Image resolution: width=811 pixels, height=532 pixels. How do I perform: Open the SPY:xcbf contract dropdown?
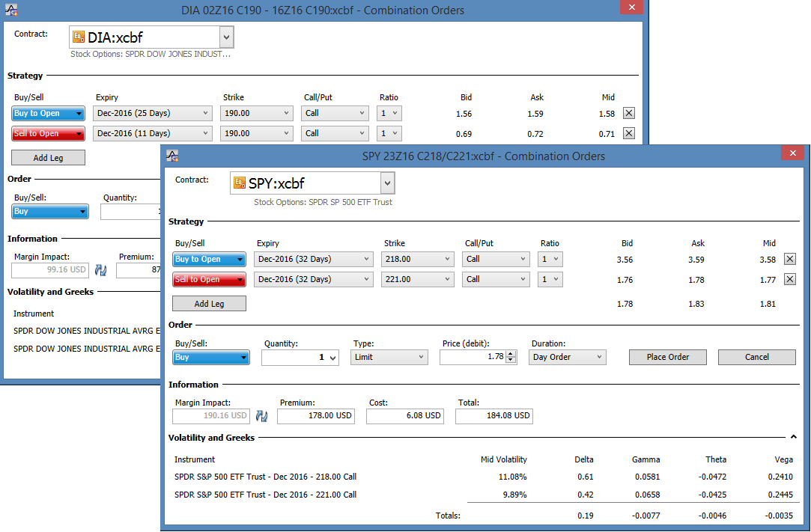[387, 183]
